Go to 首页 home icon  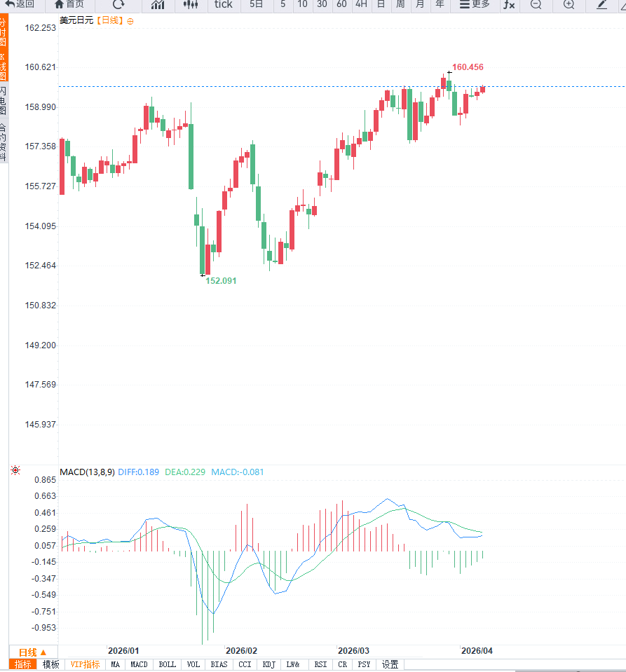click(x=69, y=4)
